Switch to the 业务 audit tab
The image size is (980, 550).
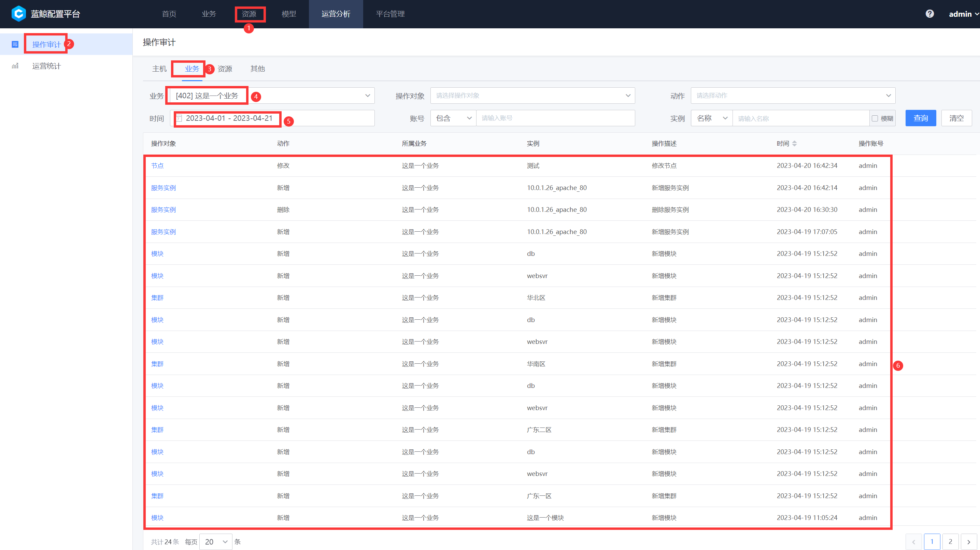coord(192,69)
